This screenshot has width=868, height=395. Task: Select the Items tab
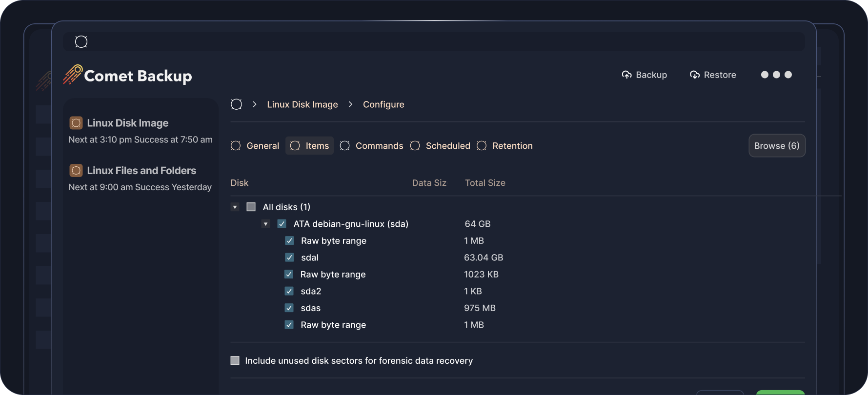309,146
